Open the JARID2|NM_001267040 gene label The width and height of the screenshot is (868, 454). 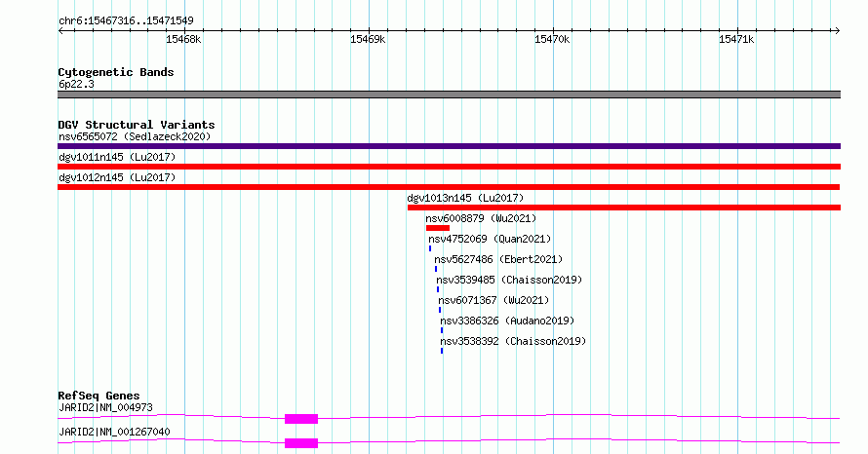click(114, 432)
